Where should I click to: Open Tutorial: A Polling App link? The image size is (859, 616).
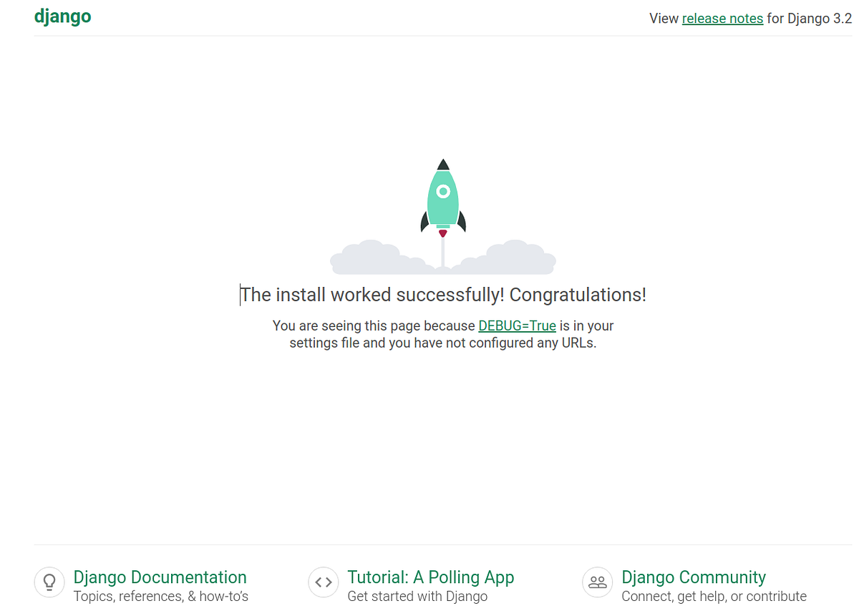pyautogui.click(x=431, y=577)
